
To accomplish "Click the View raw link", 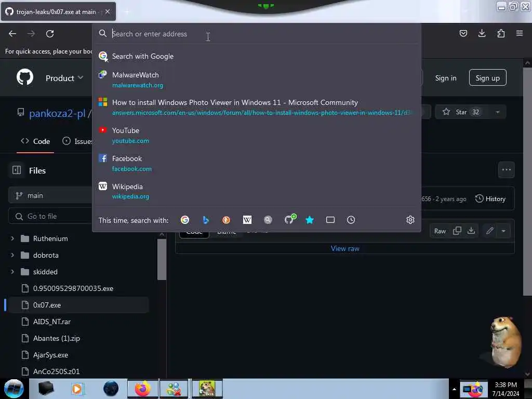I will pos(345,248).
